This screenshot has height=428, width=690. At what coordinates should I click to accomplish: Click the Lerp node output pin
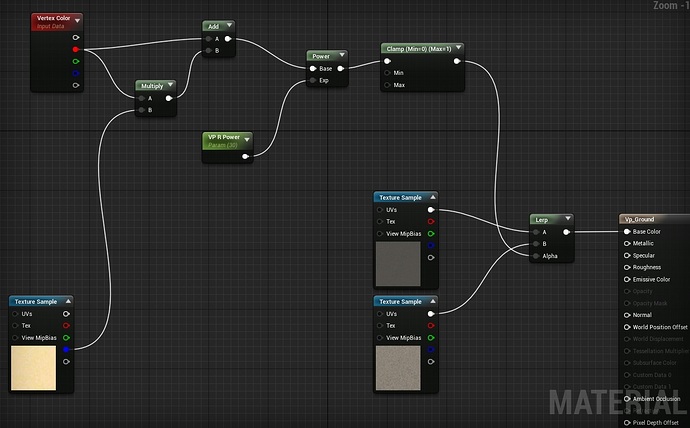[x=566, y=232]
